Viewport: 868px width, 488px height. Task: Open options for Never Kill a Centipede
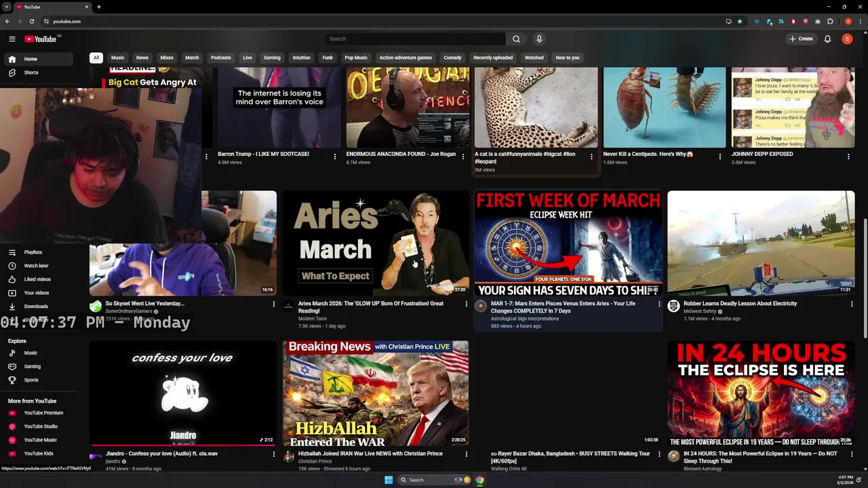[x=720, y=157]
